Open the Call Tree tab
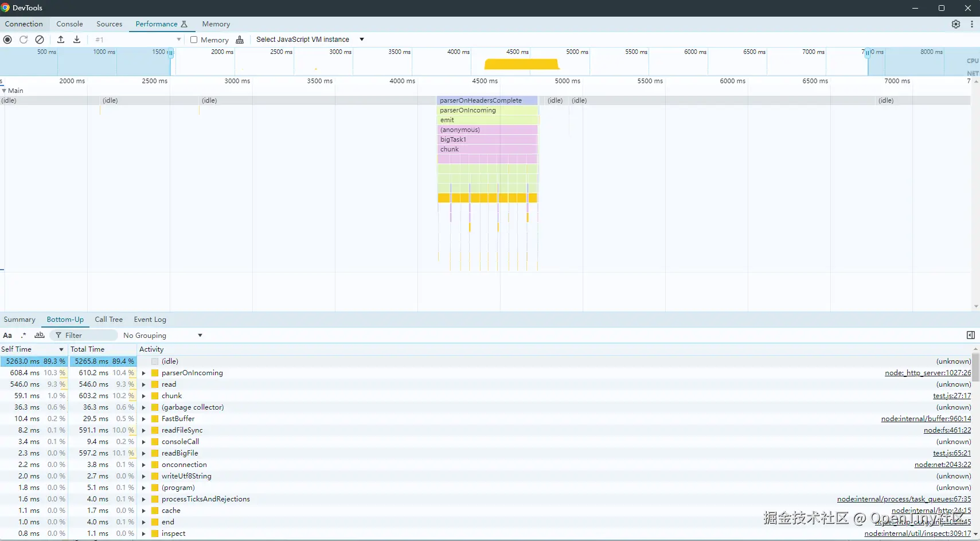Viewport: 980px width, 541px height. 109,320
